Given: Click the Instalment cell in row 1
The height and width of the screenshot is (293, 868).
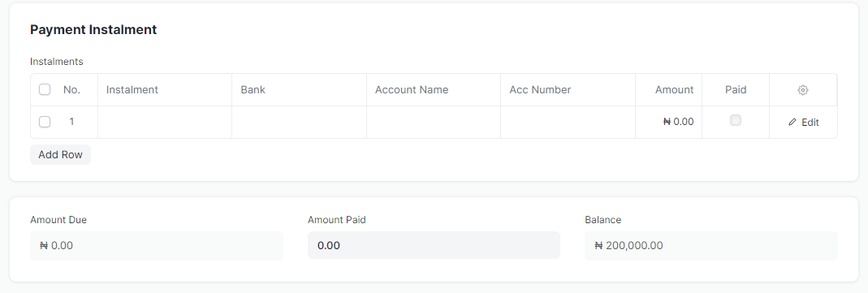Looking at the screenshot, I should pos(165,123).
